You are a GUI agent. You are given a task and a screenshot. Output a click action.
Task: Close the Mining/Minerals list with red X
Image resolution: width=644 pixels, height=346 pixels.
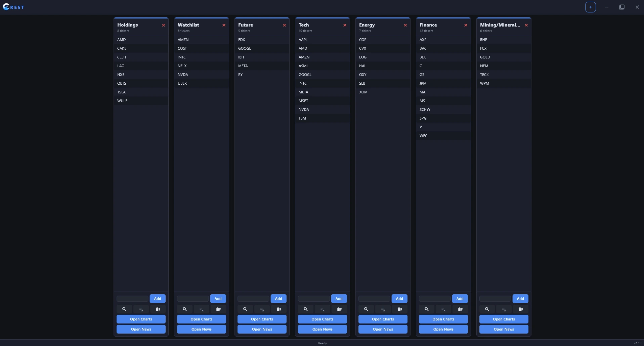click(526, 25)
